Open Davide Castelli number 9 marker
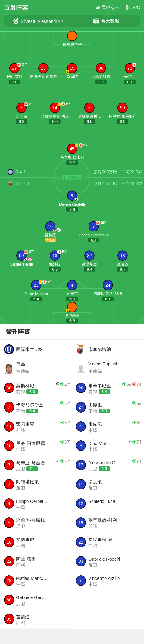 point(72,196)
